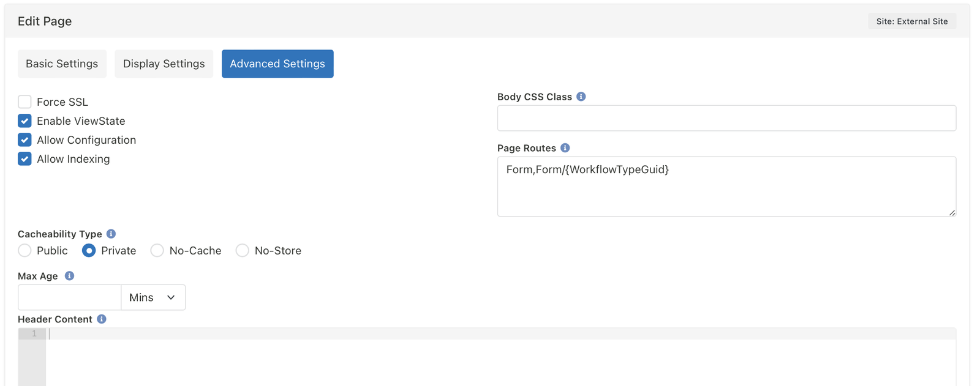This screenshot has width=980, height=386.
Task: Place cursor in Header Content code editor
Action: 501,357
